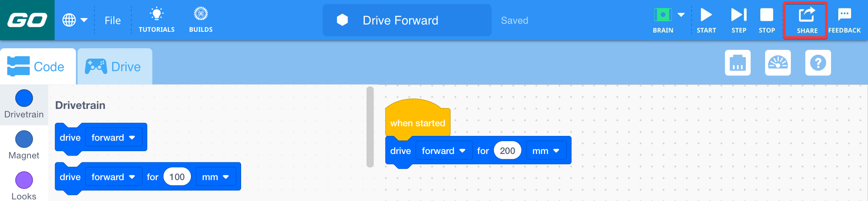This screenshot has width=868, height=201.
Task: Select the Magnet block category
Action: (x=24, y=146)
